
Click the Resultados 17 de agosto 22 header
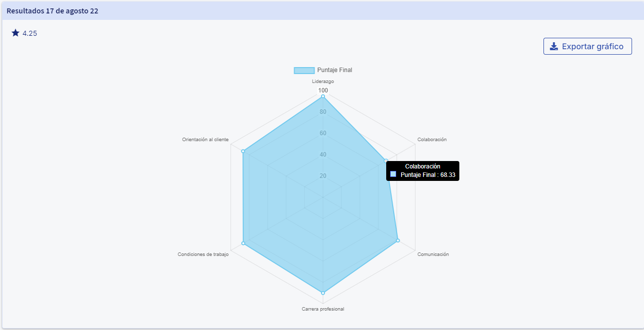(52, 11)
